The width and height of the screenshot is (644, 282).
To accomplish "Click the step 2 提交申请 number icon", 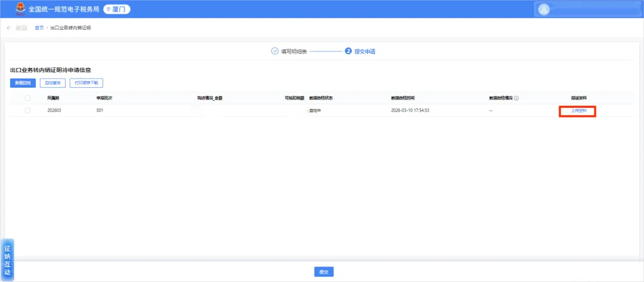I will point(348,51).
